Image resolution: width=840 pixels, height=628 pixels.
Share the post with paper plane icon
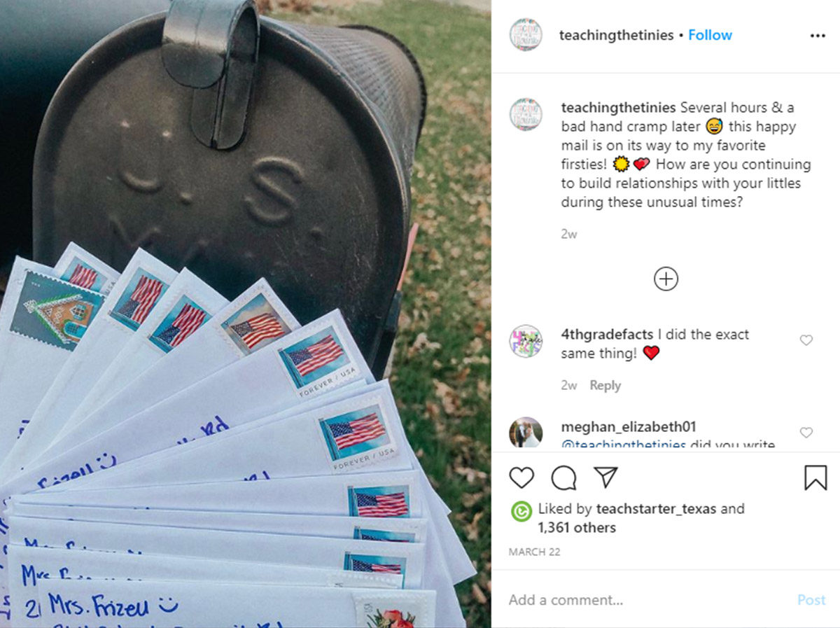[x=605, y=477]
